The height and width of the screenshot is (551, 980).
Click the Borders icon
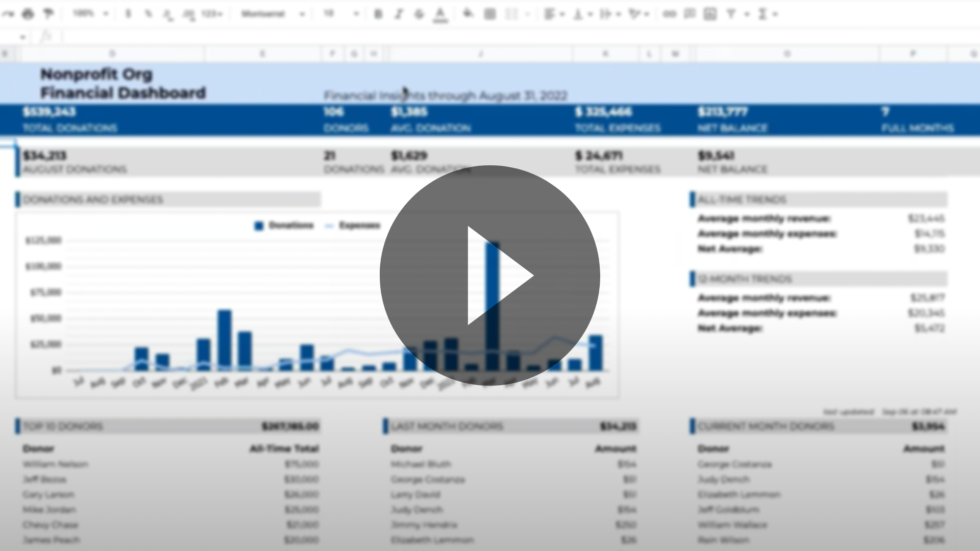pyautogui.click(x=490, y=14)
